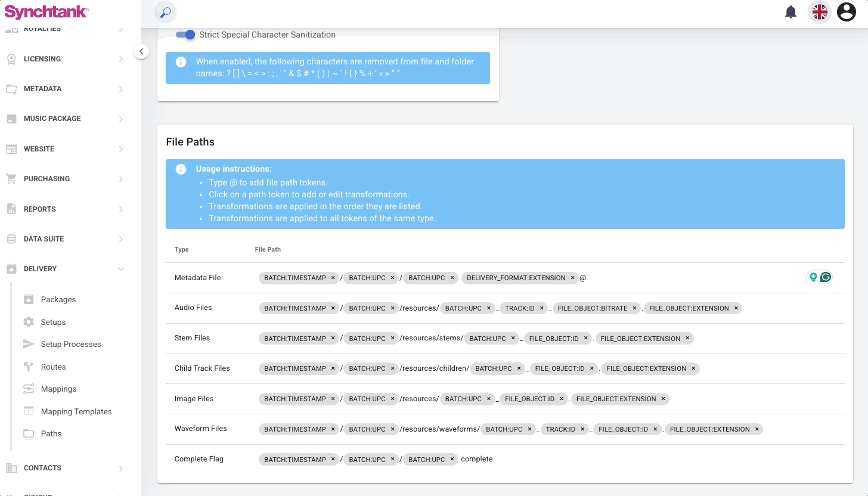The image size is (868, 496).
Task: Expand the Metadata menu chevron
Action: (x=121, y=89)
